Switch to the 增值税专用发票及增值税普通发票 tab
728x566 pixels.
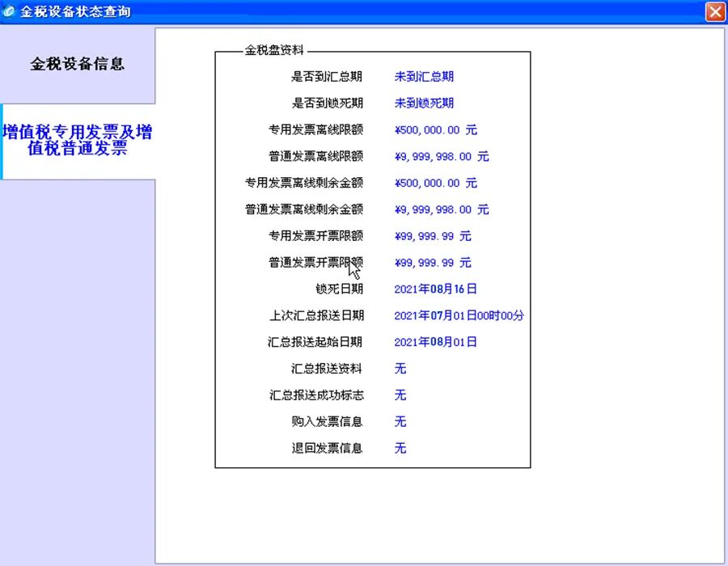(78, 139)
